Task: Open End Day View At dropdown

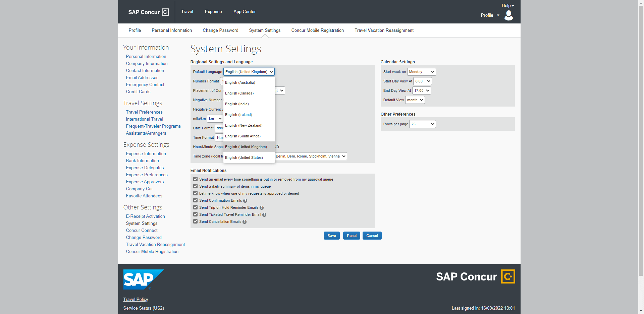Action: [422, 90]
